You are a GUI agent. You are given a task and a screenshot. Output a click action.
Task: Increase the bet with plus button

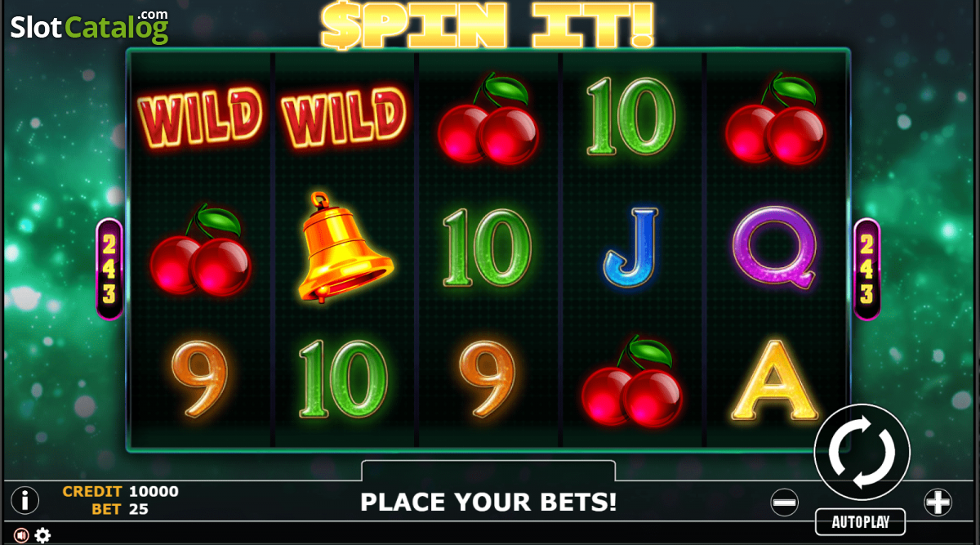pos(938,502)
